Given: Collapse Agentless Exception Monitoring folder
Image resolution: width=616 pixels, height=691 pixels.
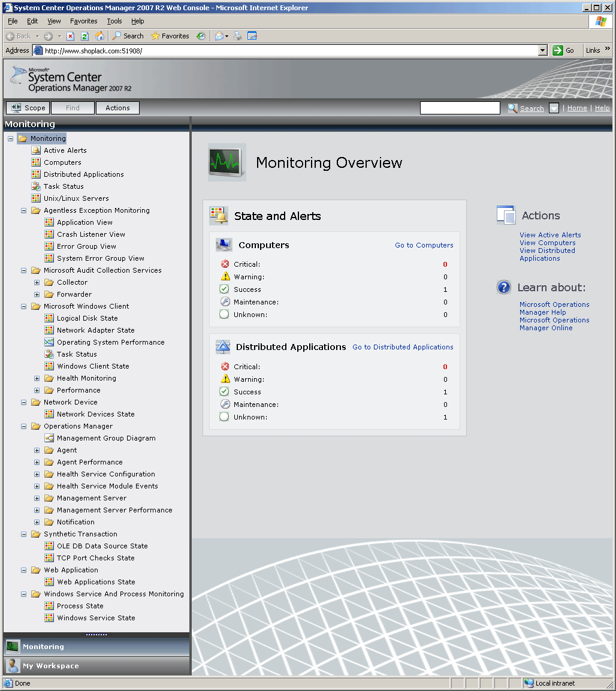Looking at the screenshot, I should (24, 210).
